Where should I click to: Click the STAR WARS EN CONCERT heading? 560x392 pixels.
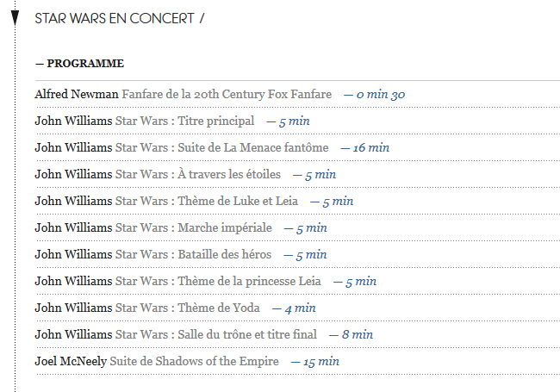[x=115, y=18]
